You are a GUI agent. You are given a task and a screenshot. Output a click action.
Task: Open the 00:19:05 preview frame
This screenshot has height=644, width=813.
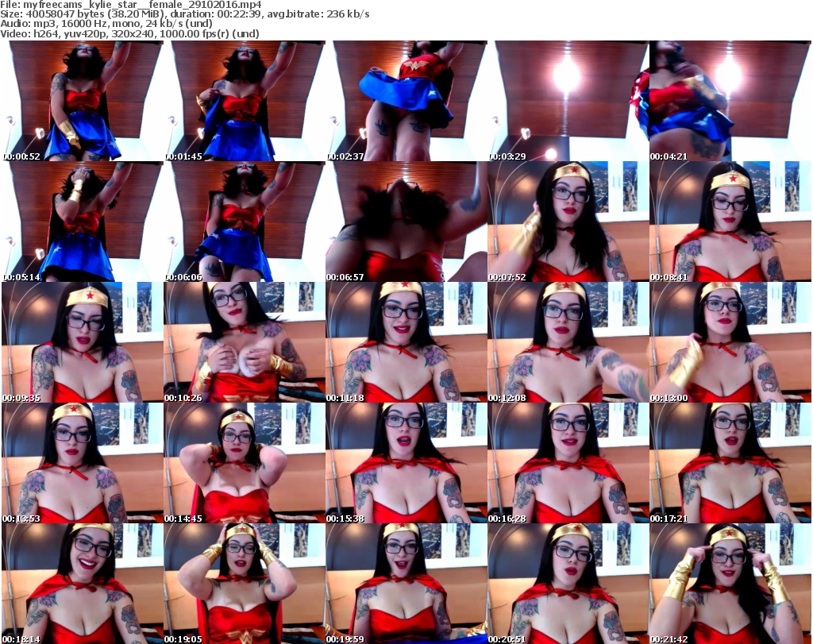point(245,584)
